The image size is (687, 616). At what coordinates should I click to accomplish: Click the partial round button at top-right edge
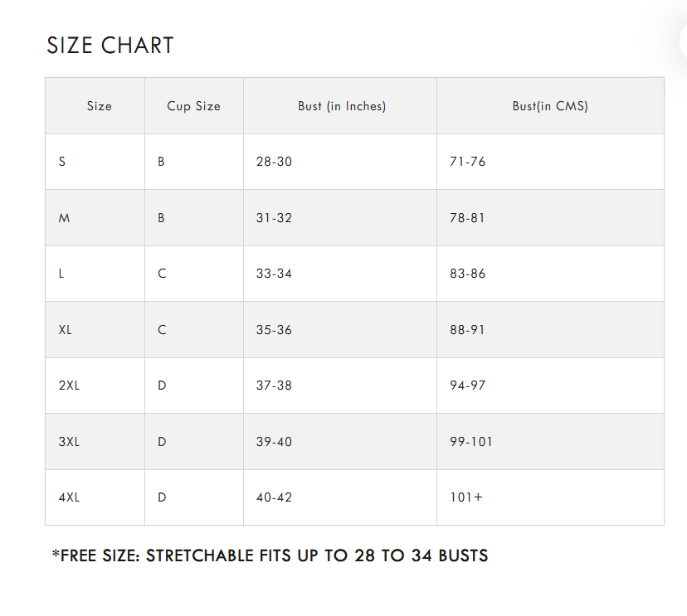[x=683, y=41]
